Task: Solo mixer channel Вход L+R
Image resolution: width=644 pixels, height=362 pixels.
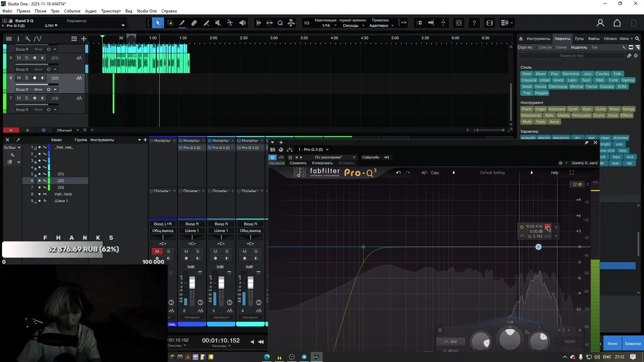Action: (x=168, y=251)
